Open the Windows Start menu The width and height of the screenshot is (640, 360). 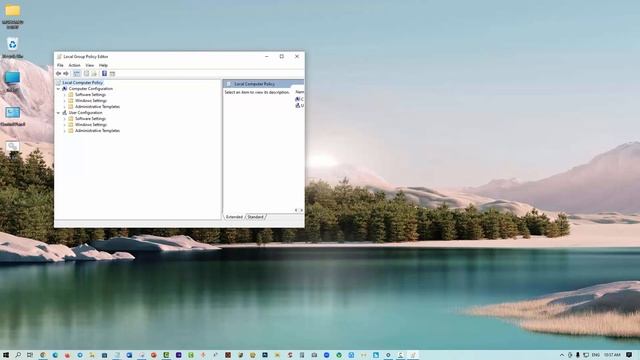tap(6, 355)
